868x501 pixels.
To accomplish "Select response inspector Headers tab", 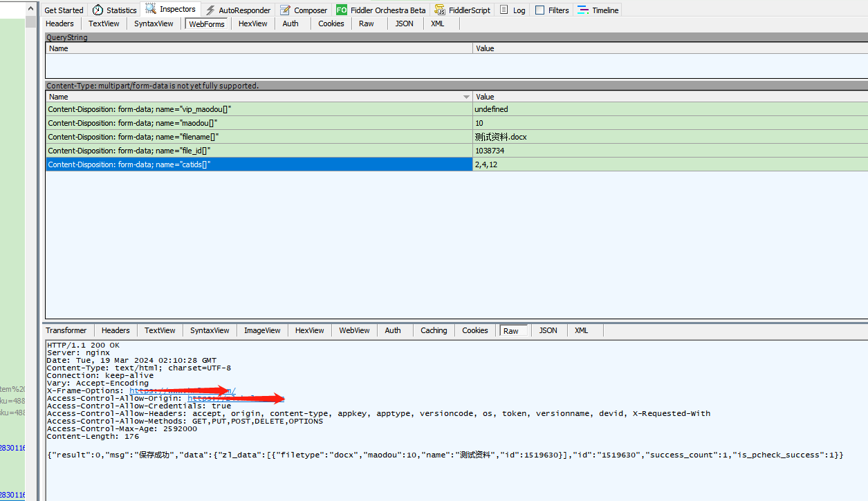I will point(116,330).
